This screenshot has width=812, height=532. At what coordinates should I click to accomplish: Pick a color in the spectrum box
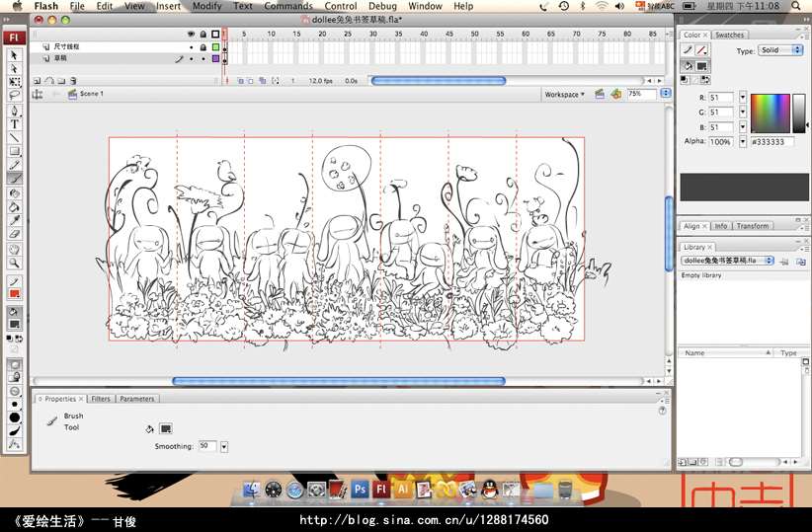point(771,114)
